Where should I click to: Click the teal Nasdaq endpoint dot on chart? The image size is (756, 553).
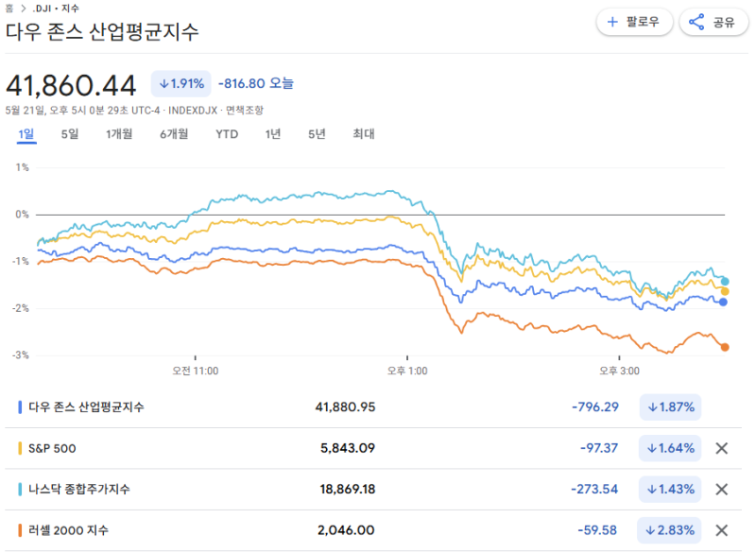725,282
